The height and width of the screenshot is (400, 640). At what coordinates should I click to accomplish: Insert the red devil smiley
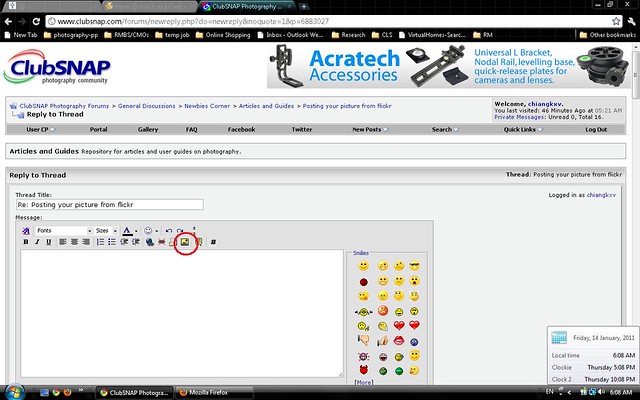(363, 370)
